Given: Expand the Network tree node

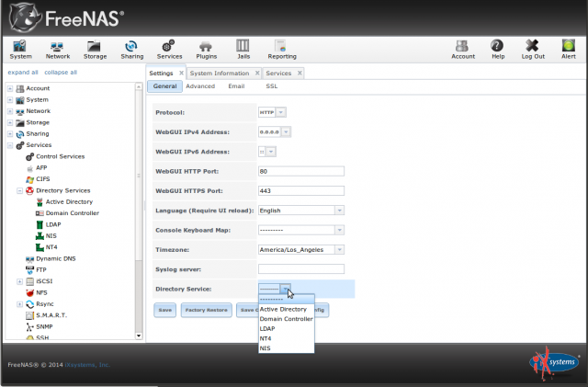Looking at the screenshot, I should pyautogui.click(x=10, y=111).
